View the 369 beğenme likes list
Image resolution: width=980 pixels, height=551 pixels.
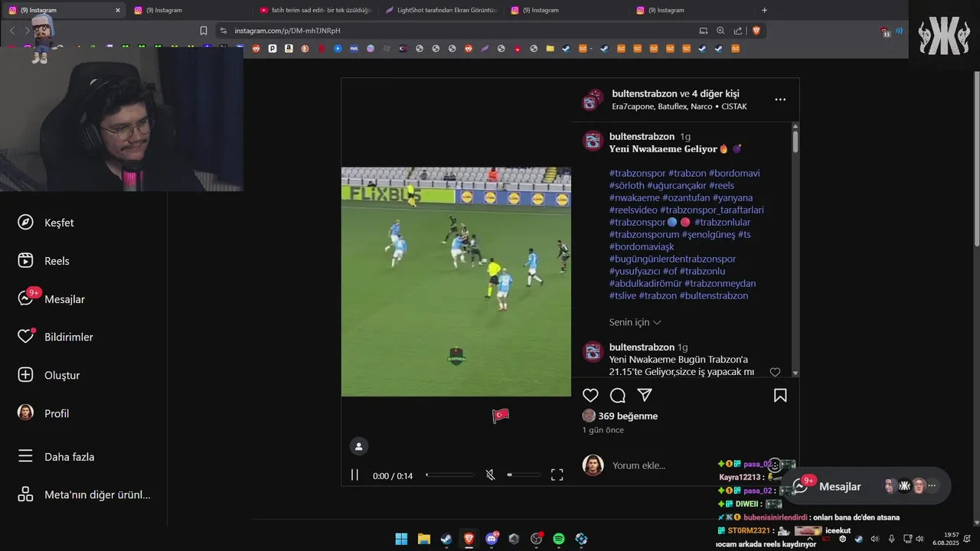[x=628, y=416]
